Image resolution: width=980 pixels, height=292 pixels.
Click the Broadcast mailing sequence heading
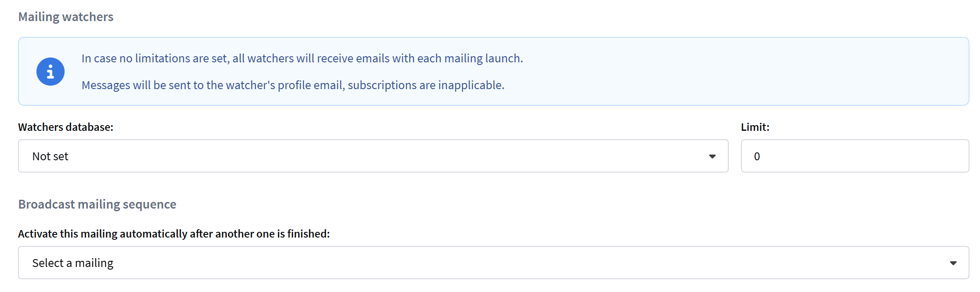coord(97,204)
